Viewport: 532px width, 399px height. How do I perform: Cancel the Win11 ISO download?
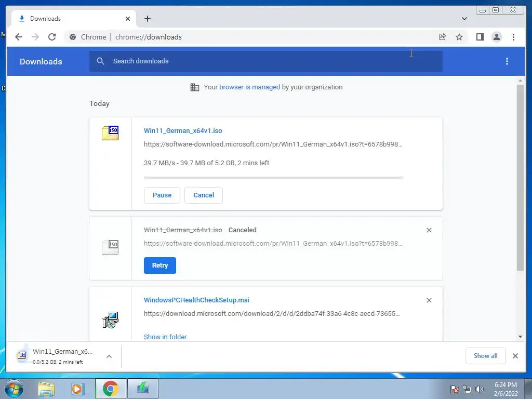204,195
